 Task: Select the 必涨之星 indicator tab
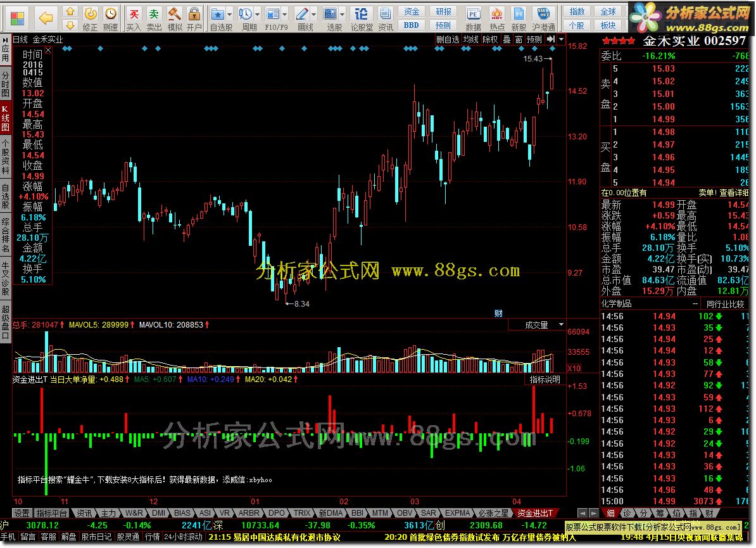[x=493, y=513]
